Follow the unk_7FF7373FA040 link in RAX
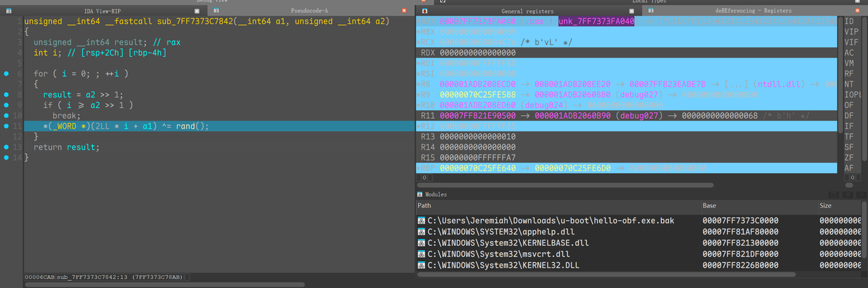The image size is (868, 288). click(x=596, y=22)
